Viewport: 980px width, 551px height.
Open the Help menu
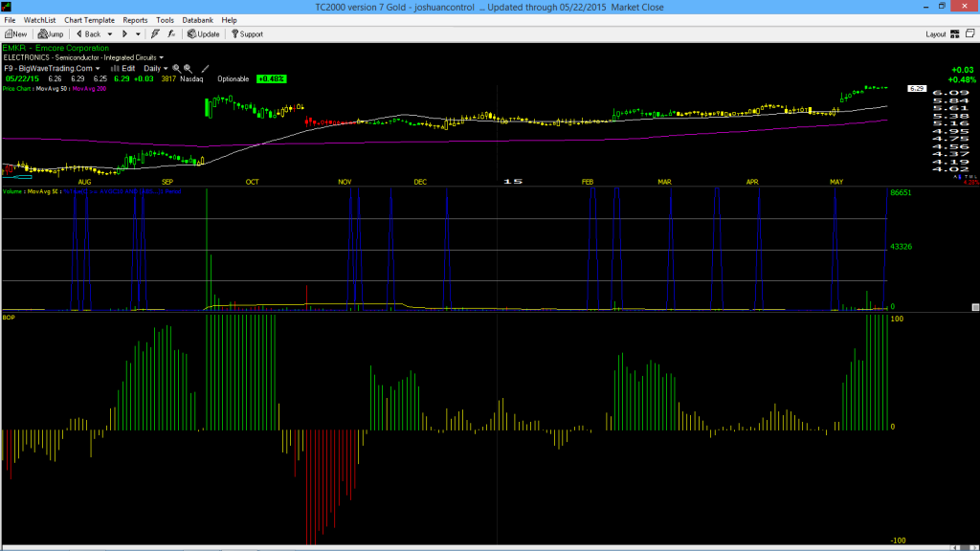[230, 20]
